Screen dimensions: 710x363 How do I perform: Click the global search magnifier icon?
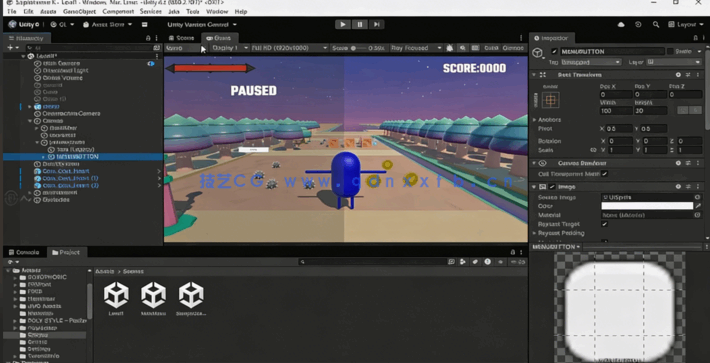656,24
